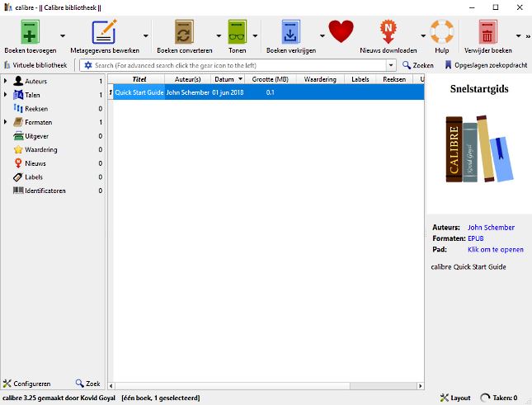Open the book viewer with Tonen
Viewport: 532px width, 405px height.
click(238, 32)
